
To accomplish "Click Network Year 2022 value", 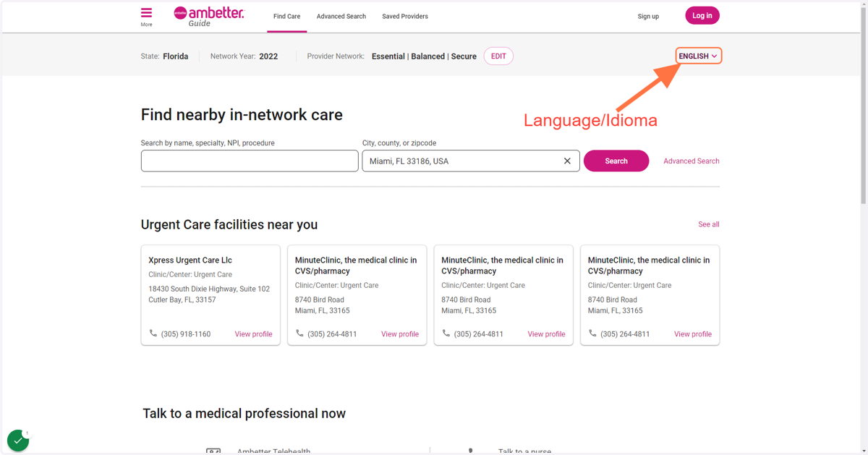I will point(268,56).
